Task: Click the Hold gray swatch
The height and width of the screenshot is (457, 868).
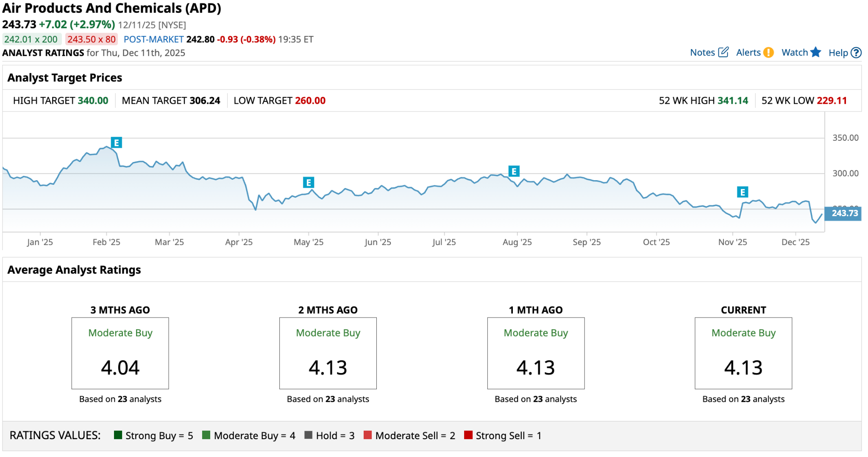Action: click(x=308, y=435)
